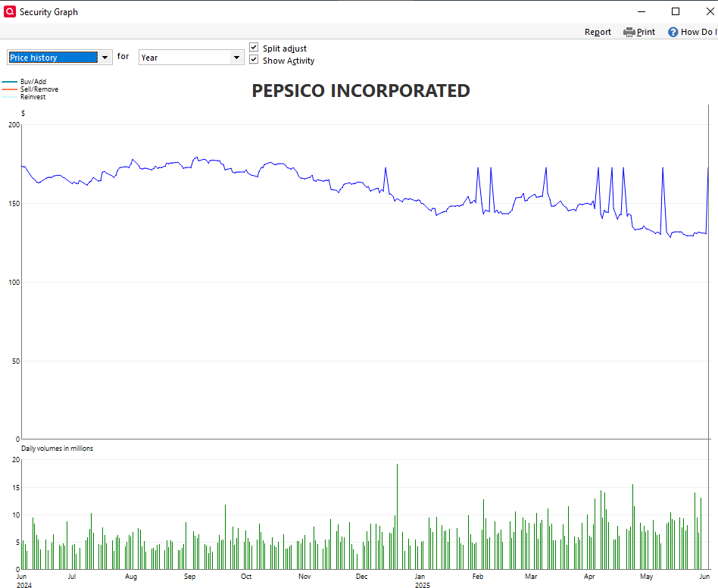Expand the Price history dropdown arrow

105,58
